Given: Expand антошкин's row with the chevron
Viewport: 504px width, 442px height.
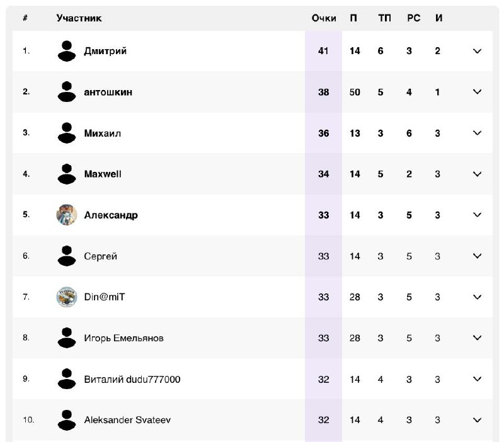Looking at the screenshot, I should pyautogui.click(x=478, y=92).
